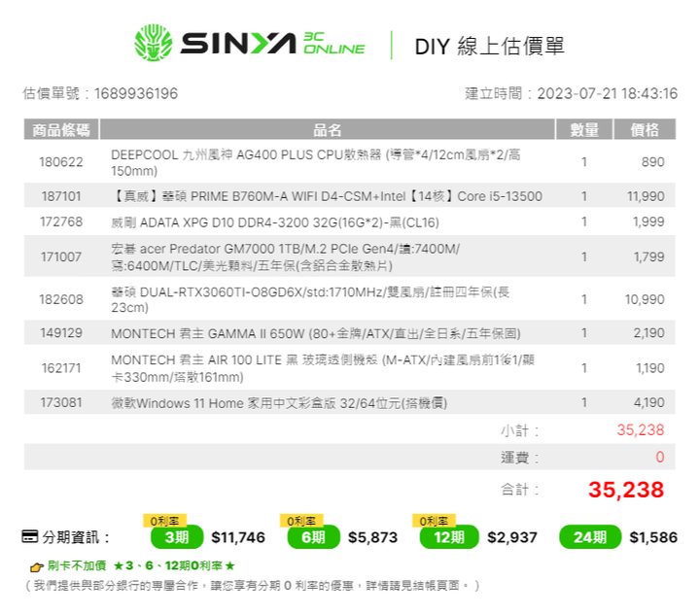
Task: Click the 運費 label
Action: 519,458
